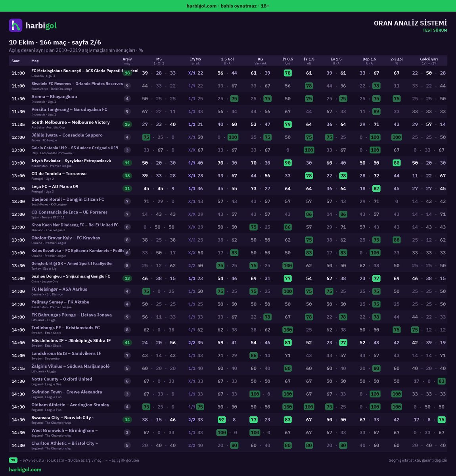
Task: Click highlighted 92 in Swansea City row
Action: tap(222, 420)
